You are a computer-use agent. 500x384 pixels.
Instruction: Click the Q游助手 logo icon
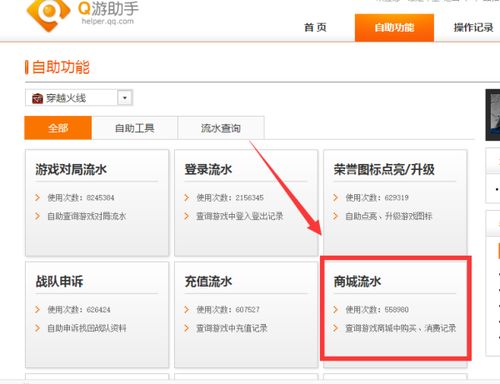point(48,14)
